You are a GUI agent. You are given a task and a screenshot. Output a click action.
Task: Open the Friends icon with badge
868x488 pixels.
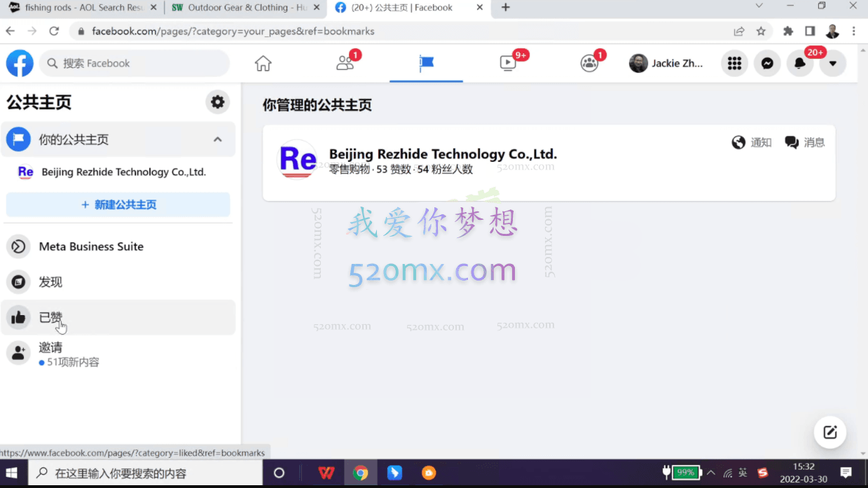[345, 63]
